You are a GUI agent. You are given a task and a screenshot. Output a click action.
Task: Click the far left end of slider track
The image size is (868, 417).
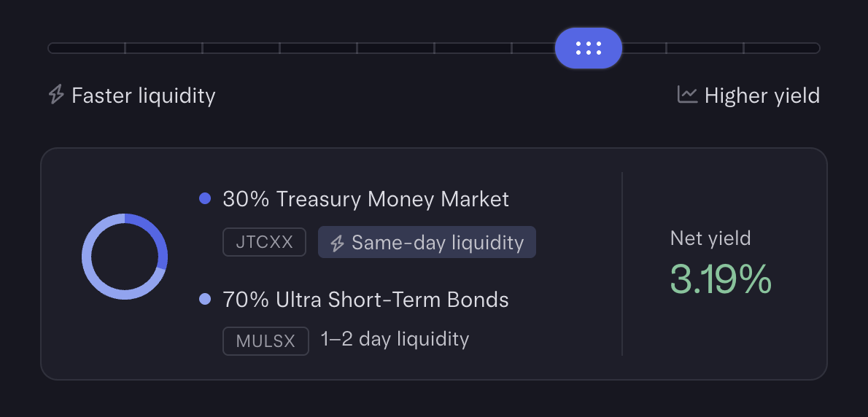pyautogui.click(x=53, y=48)
